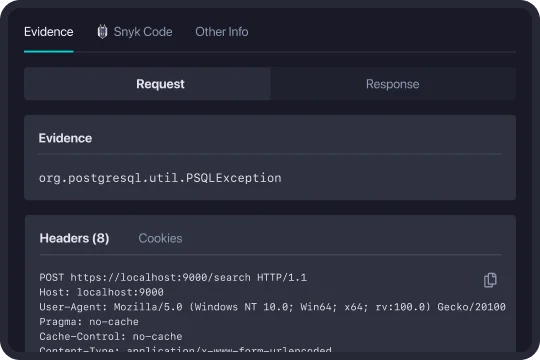
Task: Select the Request segment
Action: pos(147,84)
